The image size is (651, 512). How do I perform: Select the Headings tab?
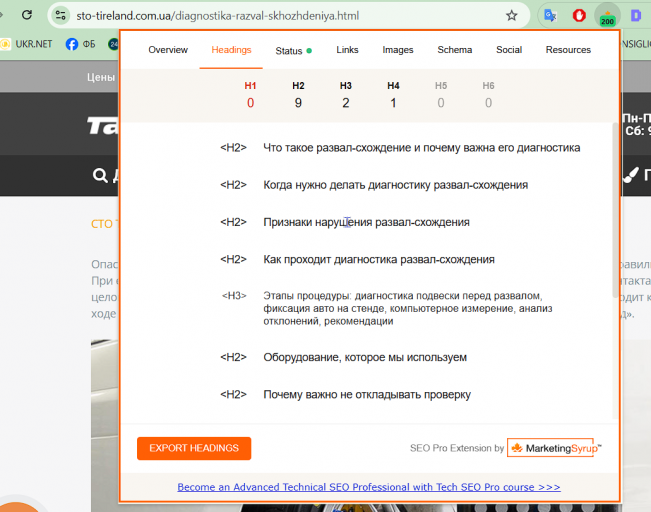[231, 50]
